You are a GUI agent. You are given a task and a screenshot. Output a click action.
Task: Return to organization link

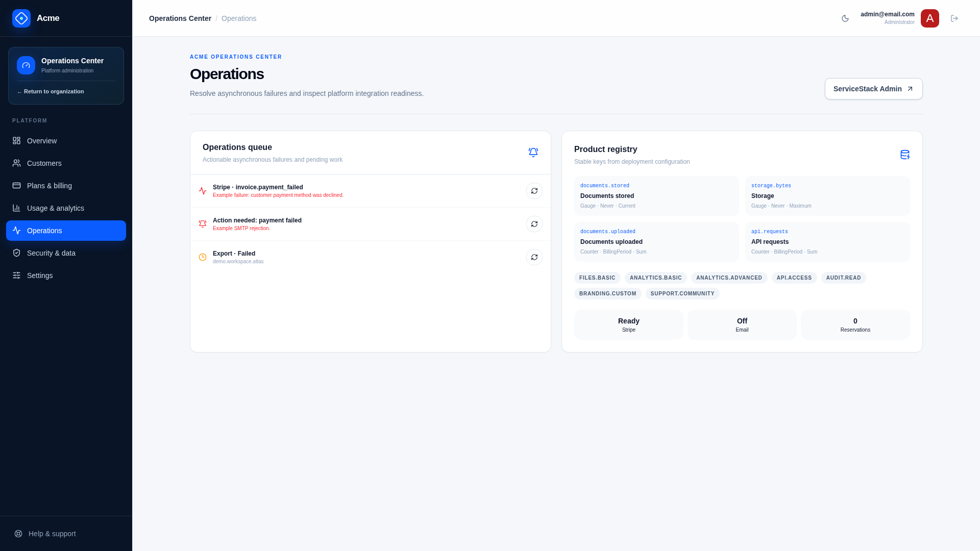(x=51, y=92)
